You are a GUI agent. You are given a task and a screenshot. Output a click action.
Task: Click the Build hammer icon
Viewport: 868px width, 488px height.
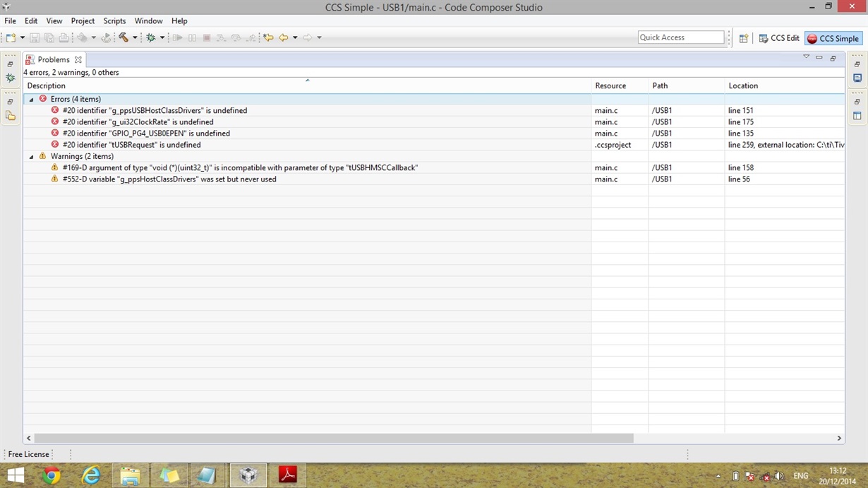click(x=123, y=37)
